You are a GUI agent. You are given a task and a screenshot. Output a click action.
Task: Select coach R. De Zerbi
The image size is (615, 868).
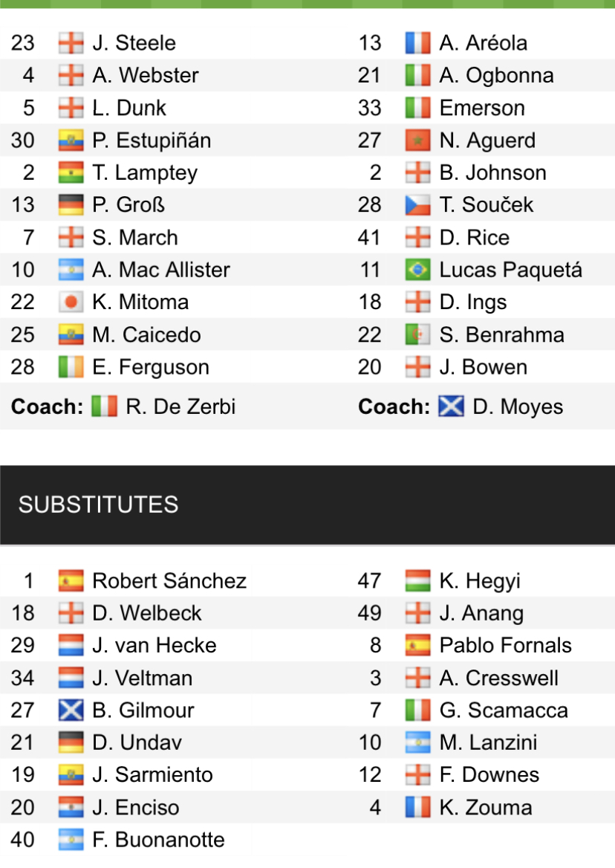point(180,407)
